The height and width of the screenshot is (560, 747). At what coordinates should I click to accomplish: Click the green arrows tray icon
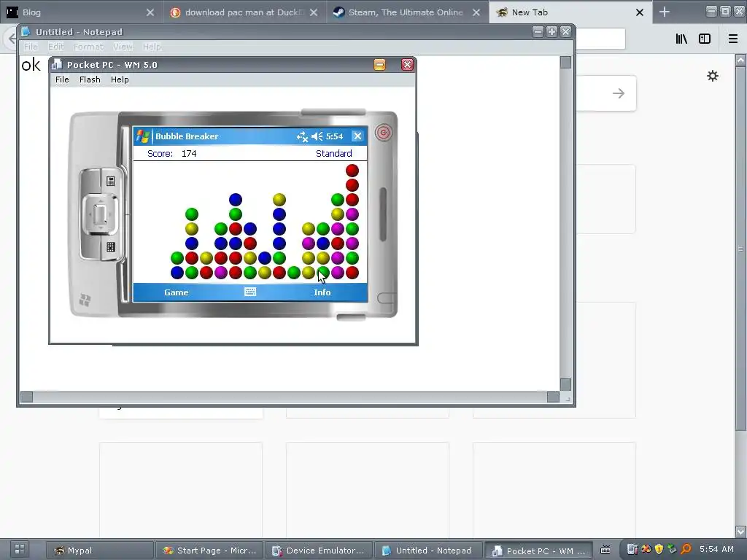(x=672, y=550)
